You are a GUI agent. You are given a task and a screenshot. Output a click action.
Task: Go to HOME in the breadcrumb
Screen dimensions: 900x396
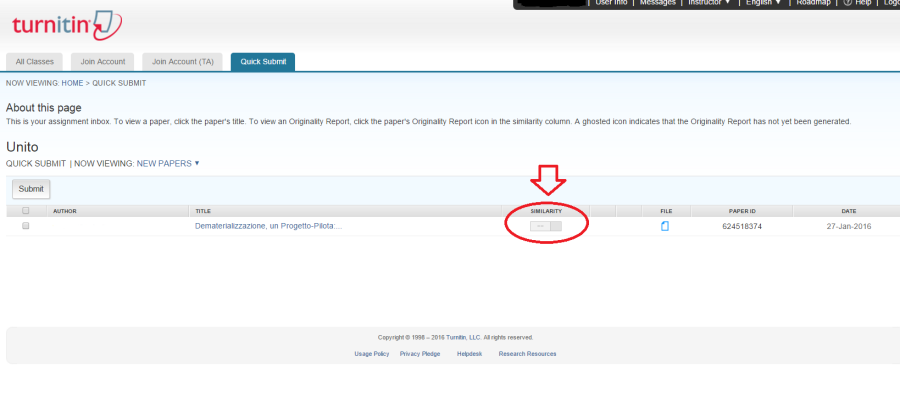coord(72,83)
